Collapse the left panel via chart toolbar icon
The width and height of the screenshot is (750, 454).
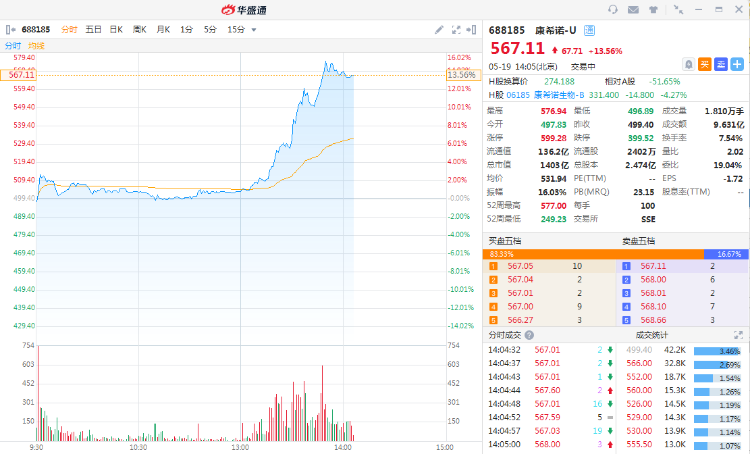tap(10, 30)
